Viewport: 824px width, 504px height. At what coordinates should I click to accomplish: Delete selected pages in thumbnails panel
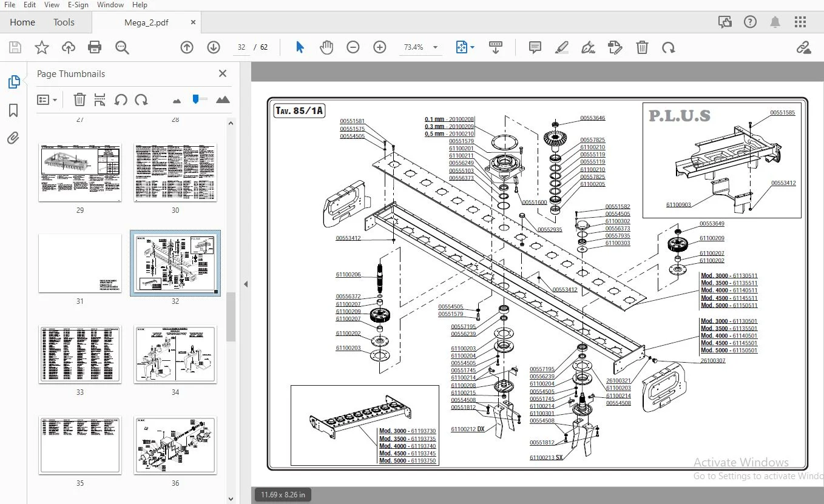[79, 99]
